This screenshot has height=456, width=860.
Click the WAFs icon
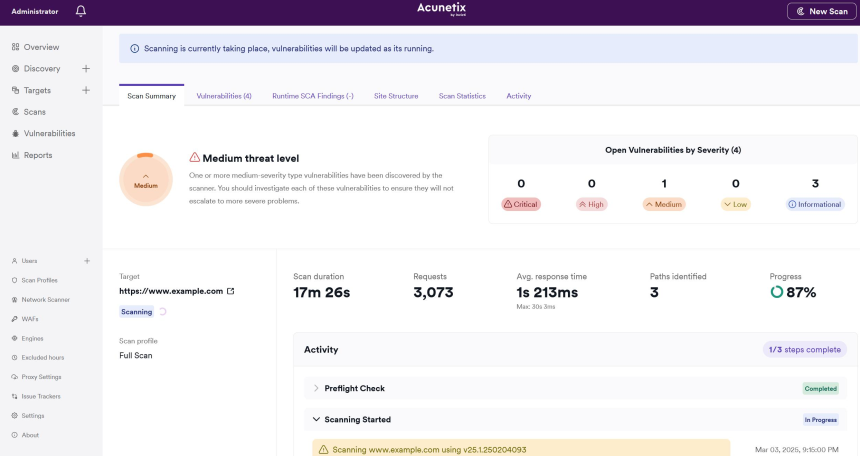[15, 319]
